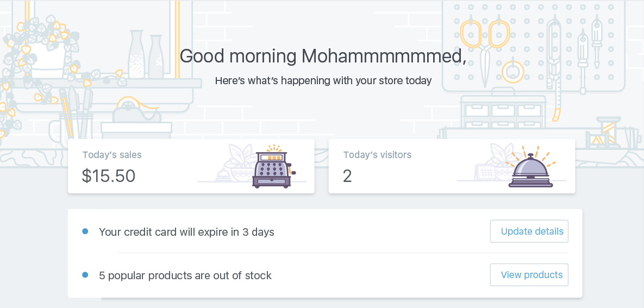Click the popular products out of stock text
The height and width of the screenshot is (308, 644).
185,275
